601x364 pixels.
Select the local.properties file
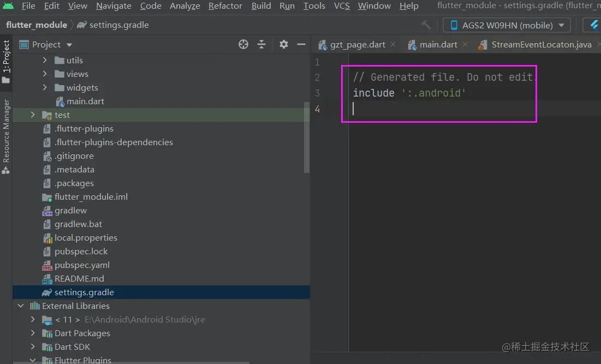(86, 237)
